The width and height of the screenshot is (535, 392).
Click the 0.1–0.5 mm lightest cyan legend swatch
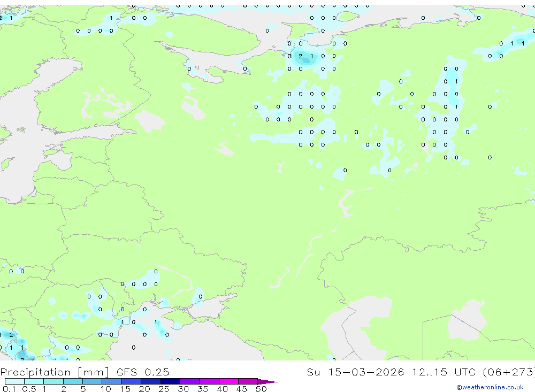tap(14, 381)
